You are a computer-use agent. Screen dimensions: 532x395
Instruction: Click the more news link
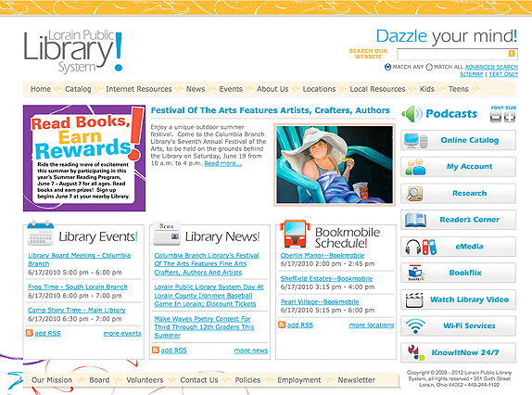251,350
